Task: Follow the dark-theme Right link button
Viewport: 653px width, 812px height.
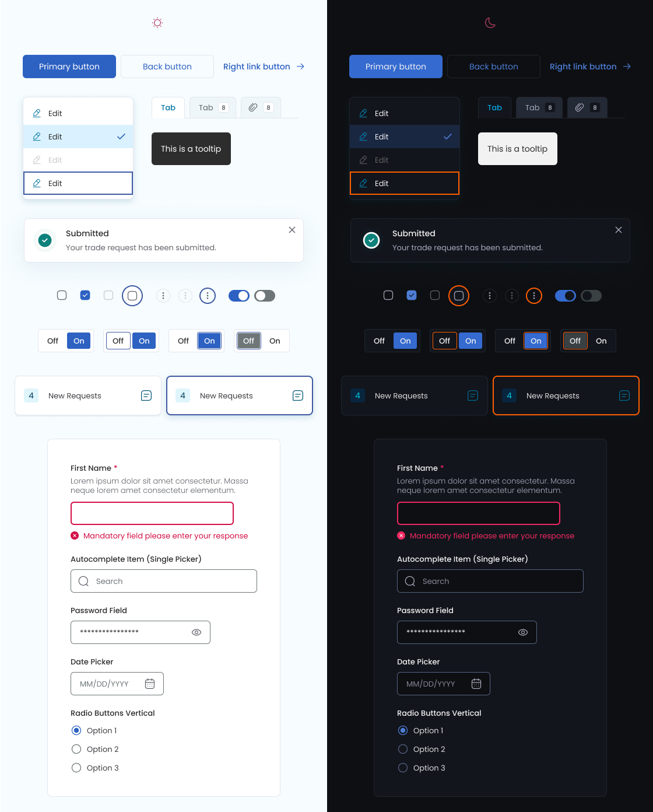Action: coord(590,66)
